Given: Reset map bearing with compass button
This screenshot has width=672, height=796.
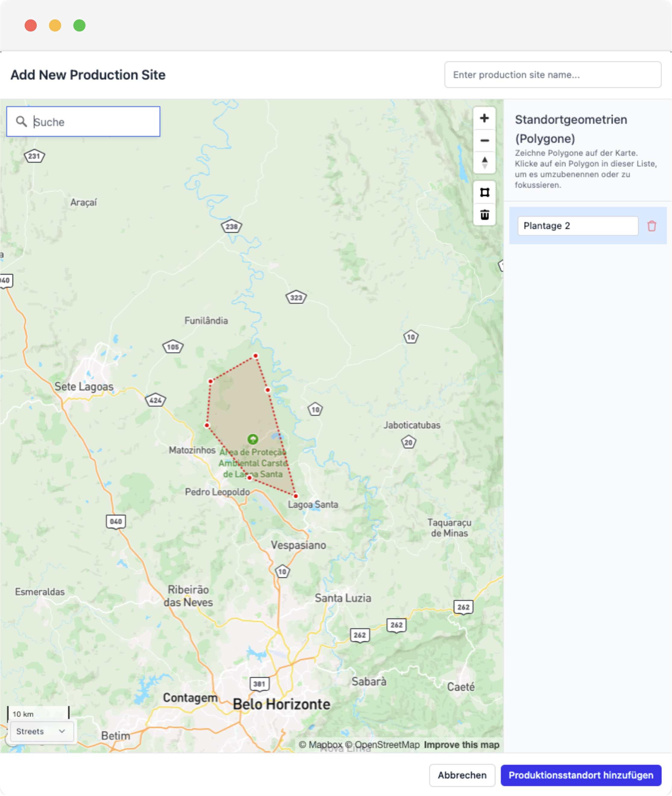Looking at the screenshot, I should (x=484, y=162).
